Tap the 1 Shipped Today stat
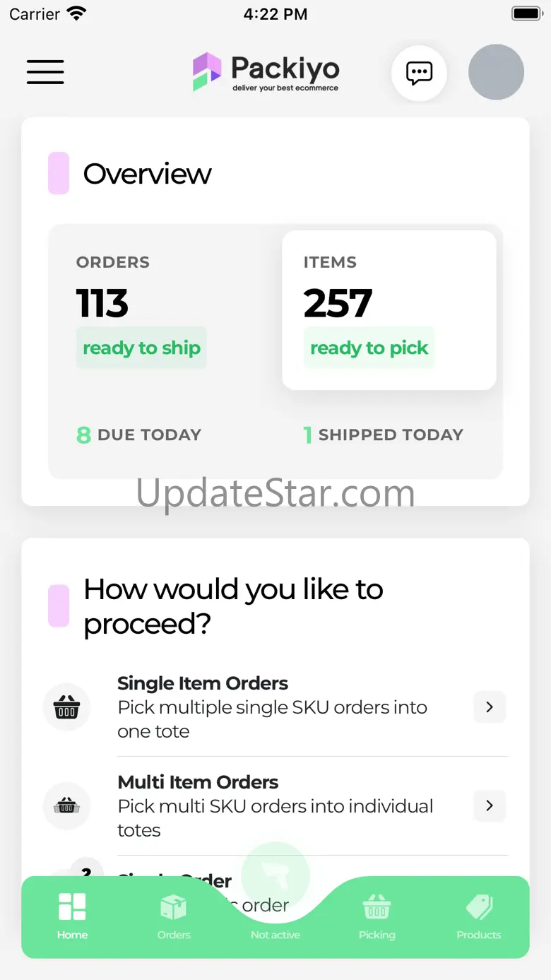The image size is (551, 980). (x=383, y=435)
